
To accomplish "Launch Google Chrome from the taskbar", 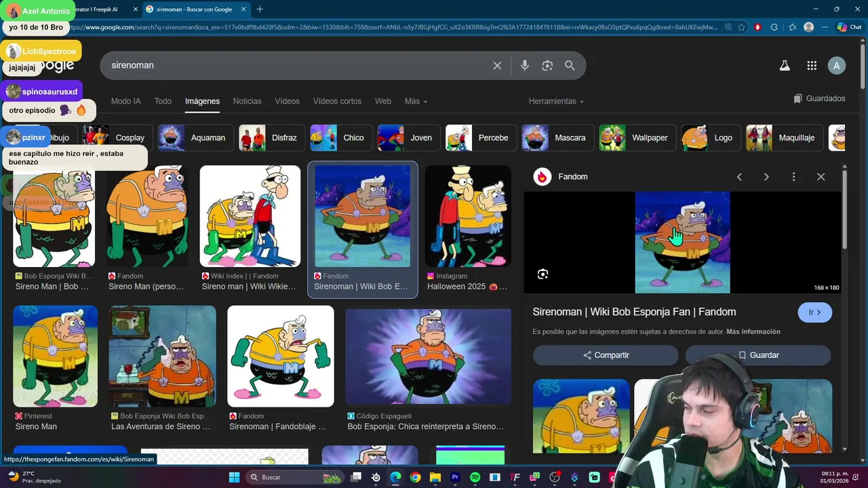I will click(415, 477).
